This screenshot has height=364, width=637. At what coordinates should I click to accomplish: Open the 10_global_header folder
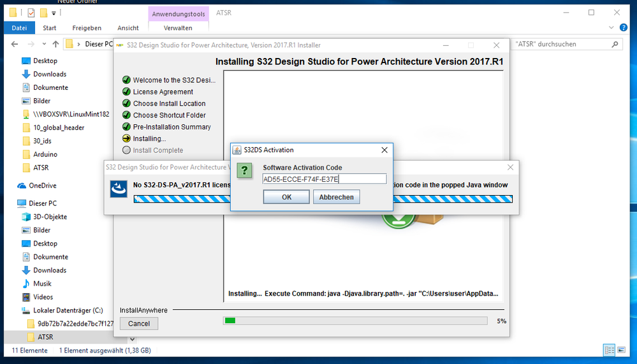click(59, 127)
